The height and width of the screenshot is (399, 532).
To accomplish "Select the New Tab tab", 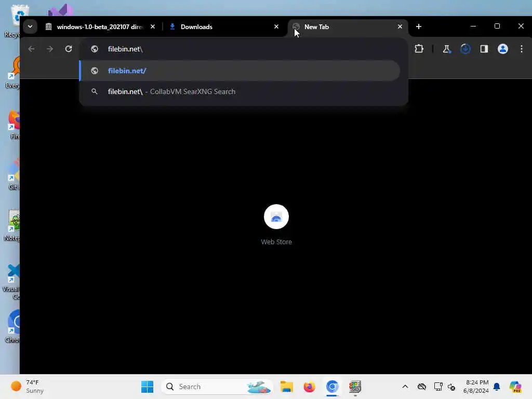I will (x=348, y=27).
